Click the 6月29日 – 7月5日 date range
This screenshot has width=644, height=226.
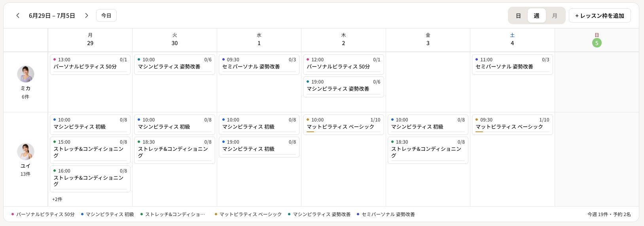pos(52,16)
